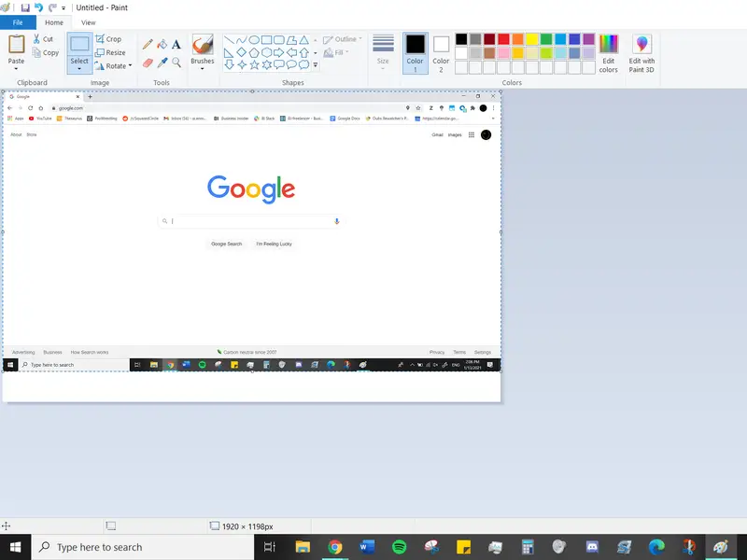Choose the Diamond shape

pyautogui.click(x=242, y=52)
